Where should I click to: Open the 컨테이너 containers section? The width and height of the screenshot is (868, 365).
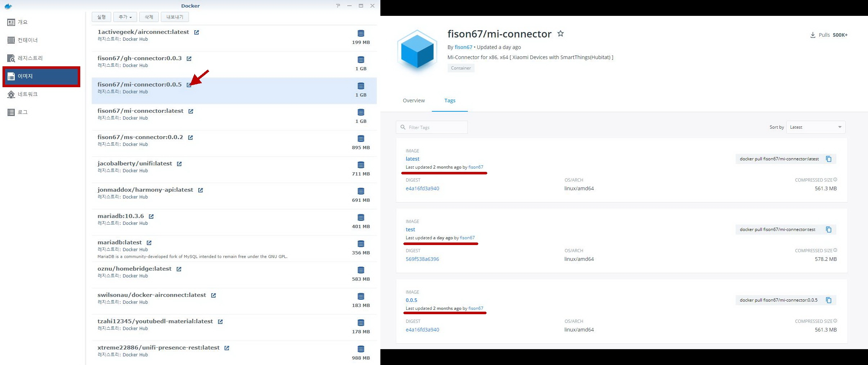[x=41, y=40]
